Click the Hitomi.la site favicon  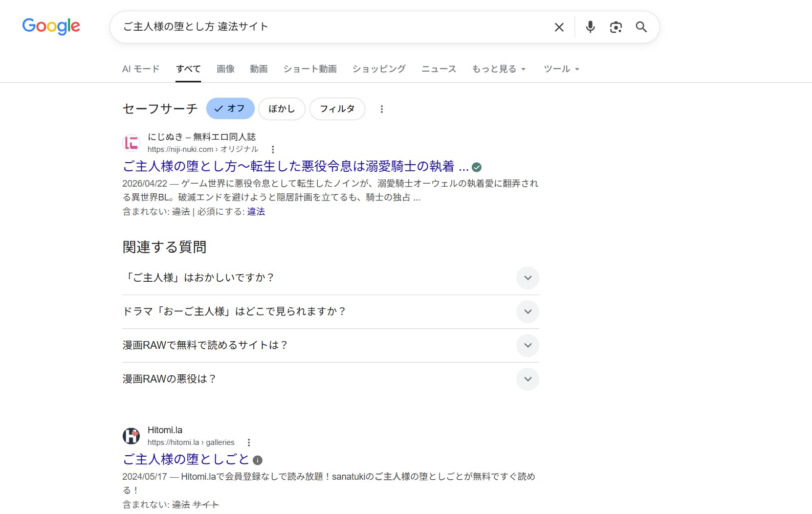pos(131,436)
